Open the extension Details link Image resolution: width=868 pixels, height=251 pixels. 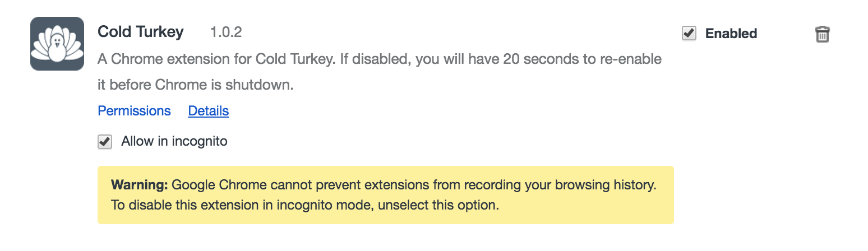pyautogui.click(x=208, y=111)
